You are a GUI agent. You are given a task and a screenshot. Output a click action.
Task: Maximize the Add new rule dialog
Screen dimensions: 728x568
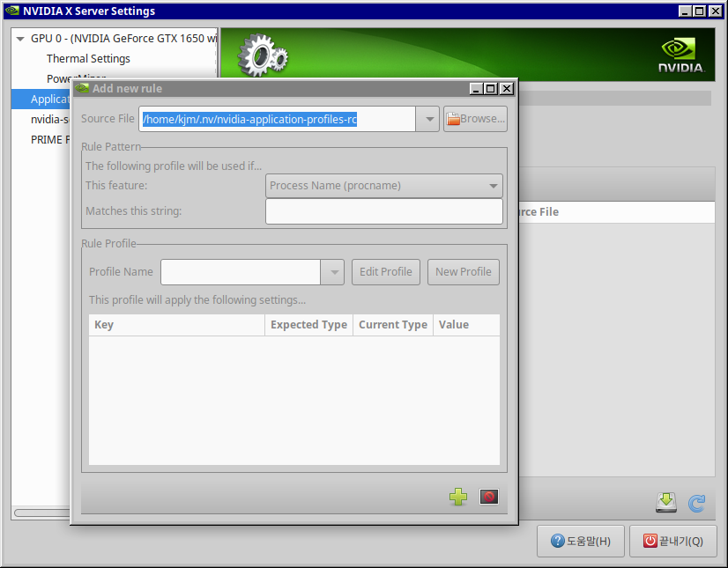pyautogui.click(x=491, y=88)
